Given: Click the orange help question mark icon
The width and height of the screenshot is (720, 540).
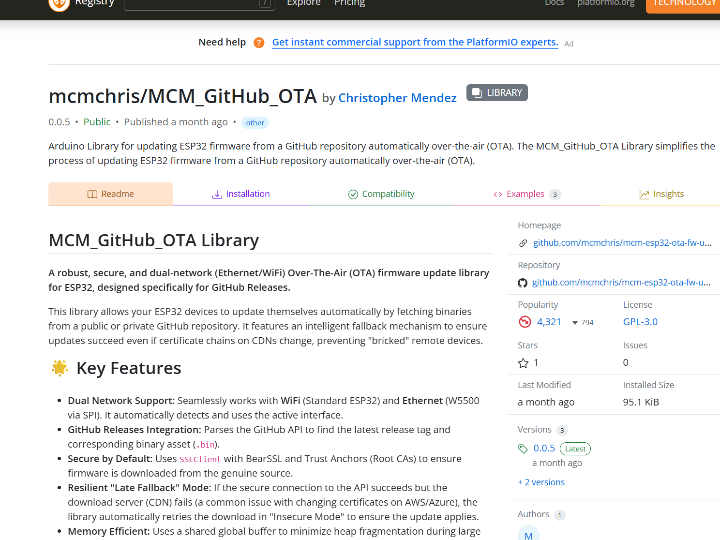Looking at the screenshot, I should pyautogui.click(x=259, y=43).
